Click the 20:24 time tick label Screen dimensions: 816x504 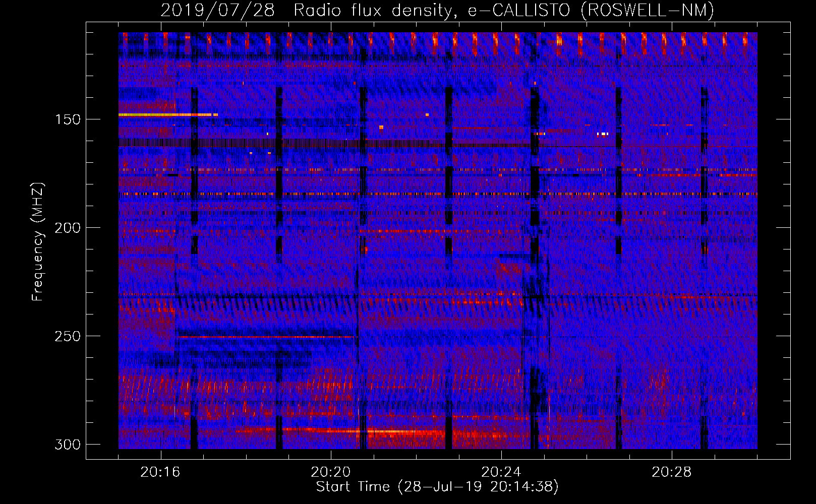(x=501, y=472)
